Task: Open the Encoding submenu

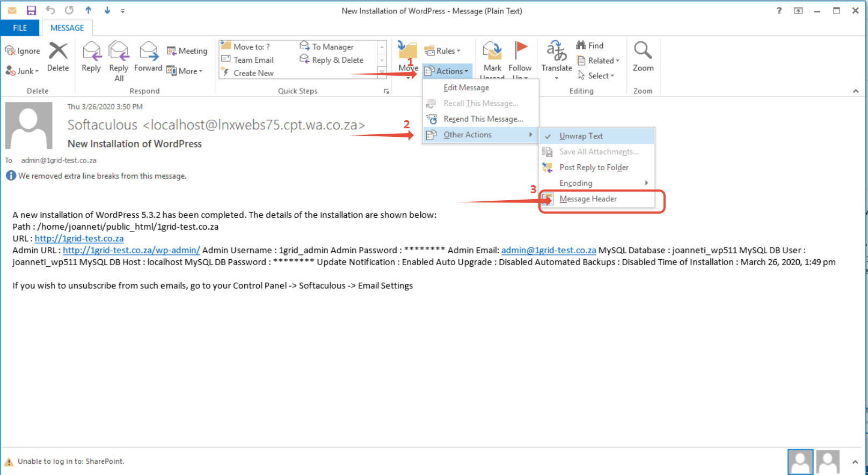Action: click(x=597, y=183)
